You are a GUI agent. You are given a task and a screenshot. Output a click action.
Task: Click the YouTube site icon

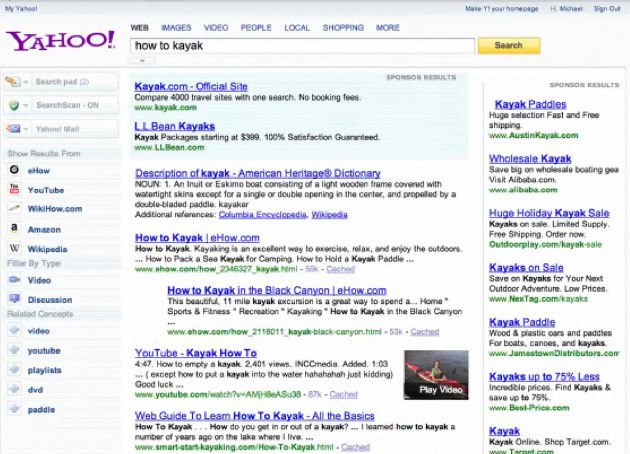(14, 189)
